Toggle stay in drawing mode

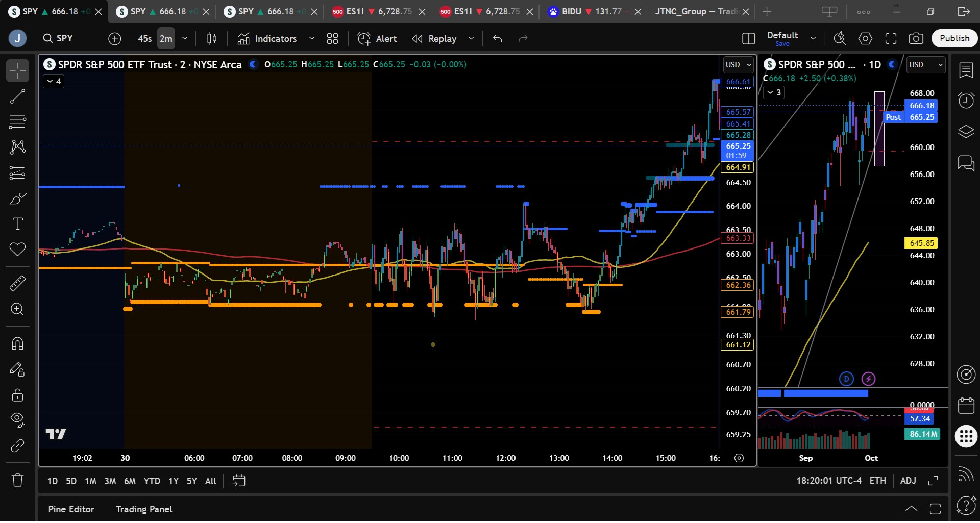(17, 369)
